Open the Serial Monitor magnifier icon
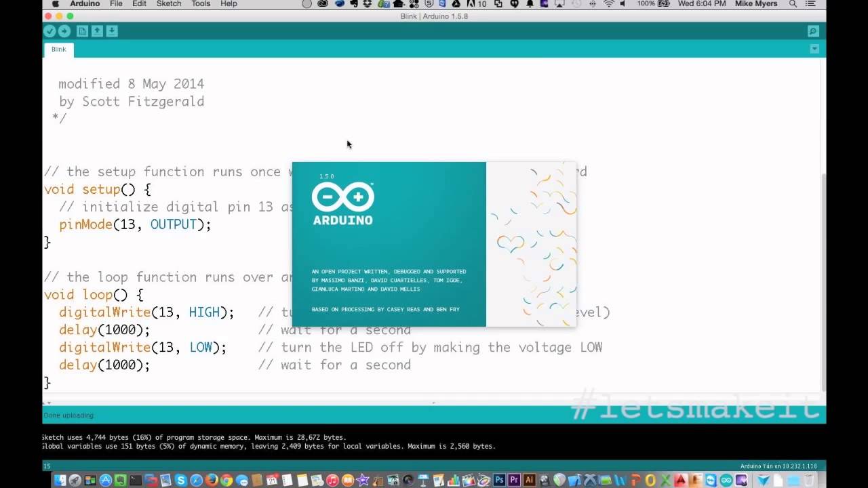Image resolution: width=868 pixels, height=488 pixels. (x=812, y=30)
